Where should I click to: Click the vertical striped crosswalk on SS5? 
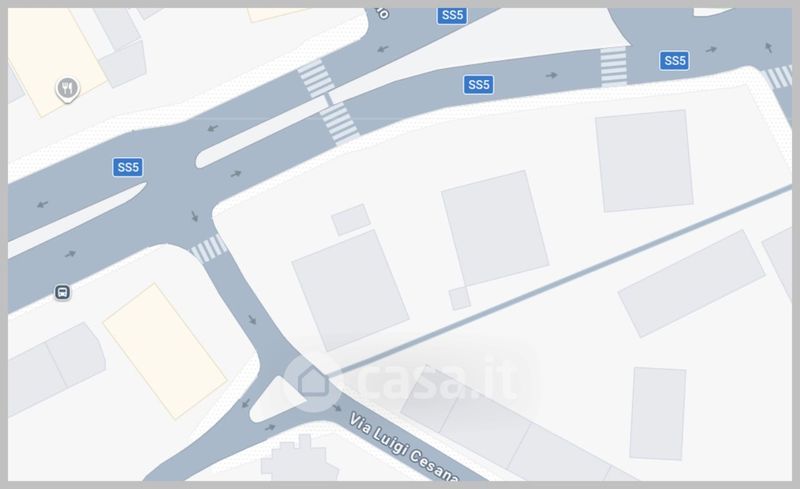coord(613,66)
